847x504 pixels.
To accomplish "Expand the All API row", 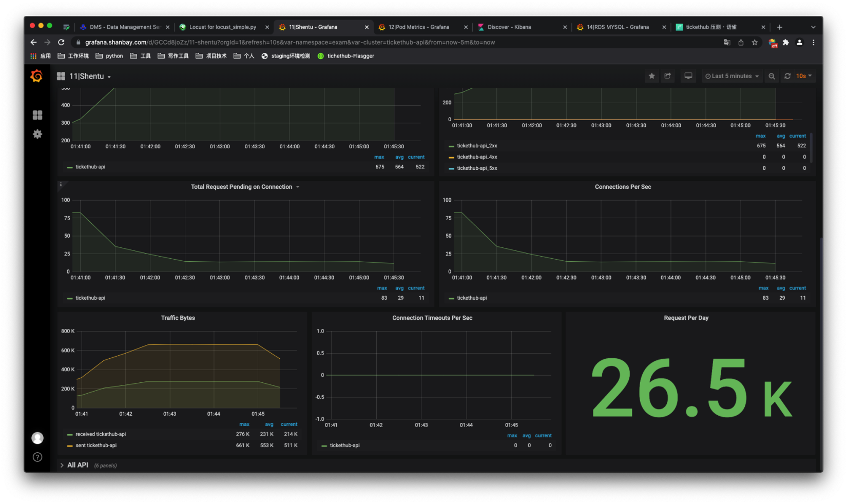I will (x=78, y=465).
